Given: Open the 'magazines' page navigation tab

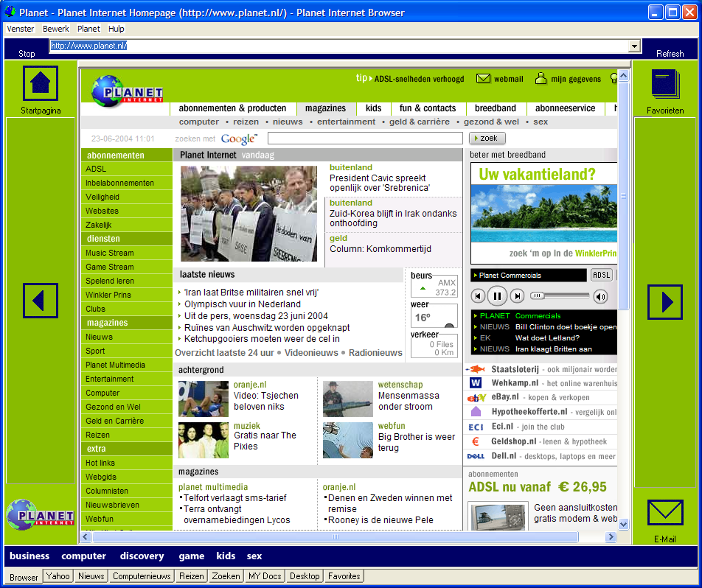Looking at the screenshot, I should point(325,108).
